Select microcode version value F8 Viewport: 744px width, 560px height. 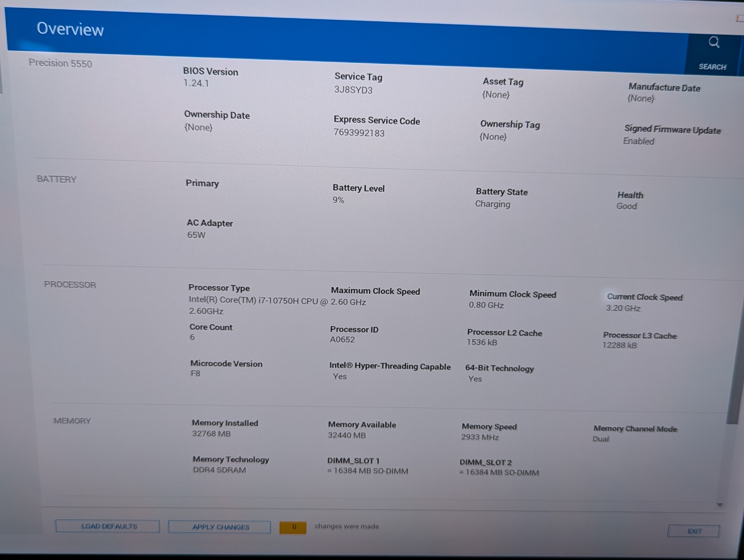pyautogui.click(x=196, y=373)
